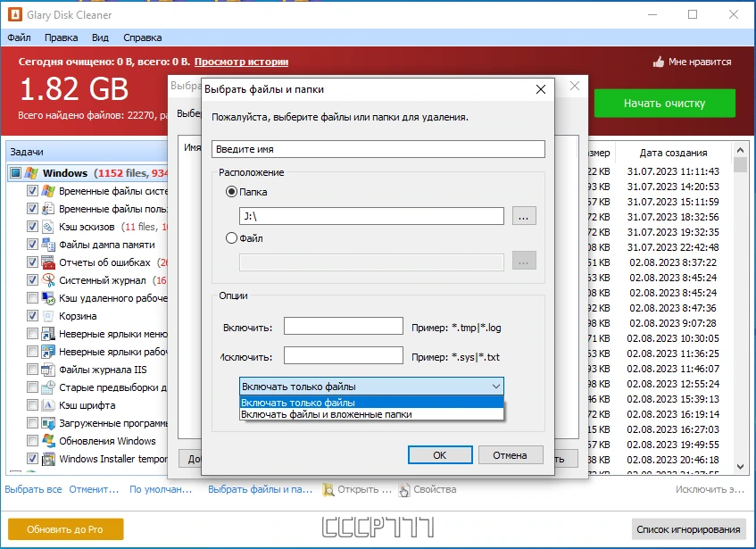Click the folder path field J:\

371,216
